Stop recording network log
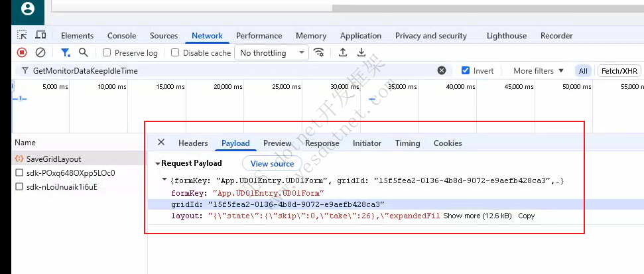 (22, 52)
